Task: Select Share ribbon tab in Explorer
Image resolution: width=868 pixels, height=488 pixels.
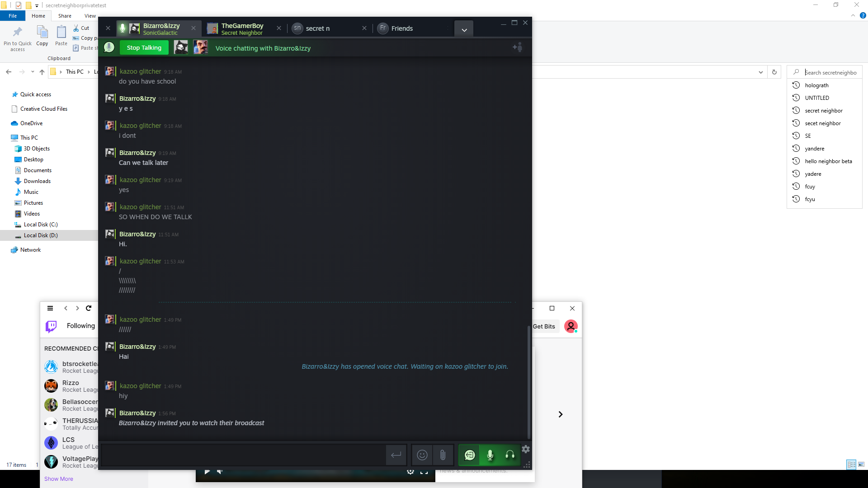Action: (x=65, y=16)
